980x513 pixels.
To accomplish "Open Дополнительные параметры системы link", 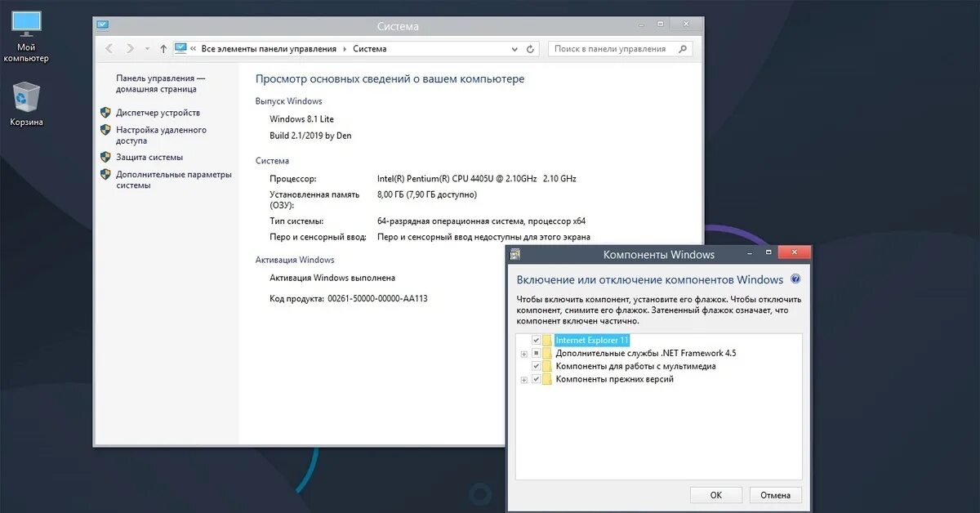I will coord(174,180).
